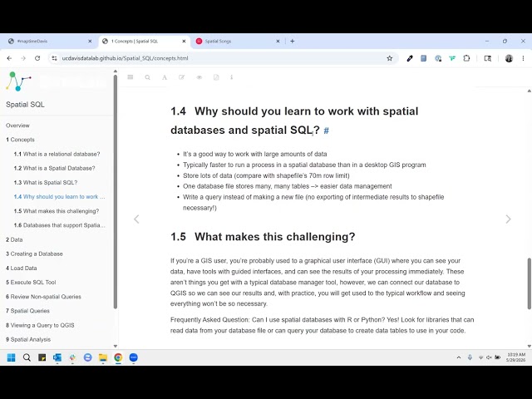Open Sticky Notes from the taskbar
The height and width of the screenshot is (399, 532).
click(42, 357)
